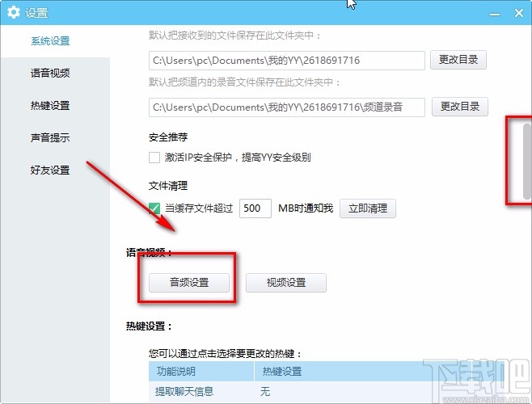This screenshot has height=404, width=532.
Task: Click the 无 hotkey value for 提取聊天信息
Action: (265, 392)
